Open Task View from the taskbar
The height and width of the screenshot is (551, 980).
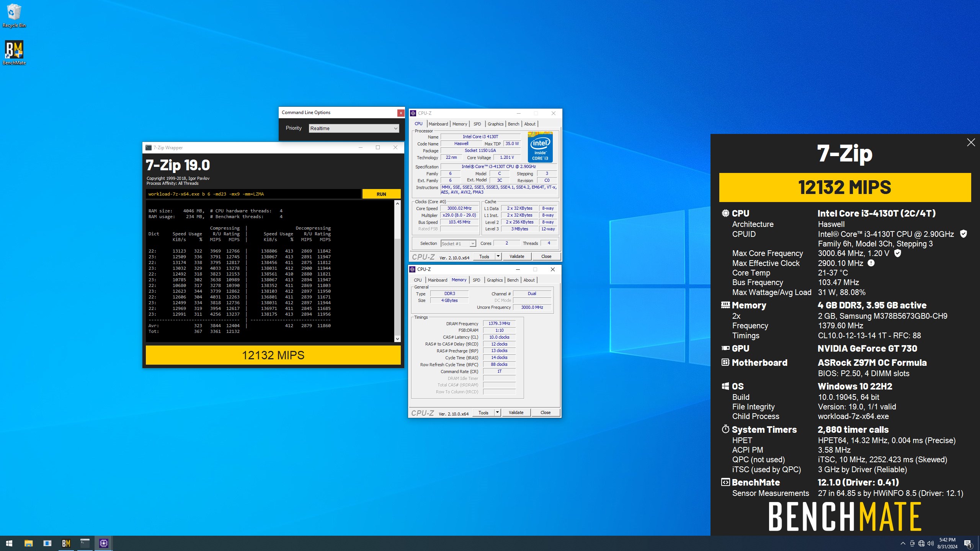click(47, 543)
